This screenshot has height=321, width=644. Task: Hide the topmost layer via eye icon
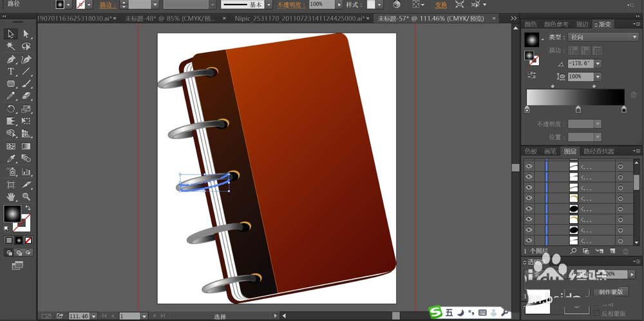(x=529, y=166)
